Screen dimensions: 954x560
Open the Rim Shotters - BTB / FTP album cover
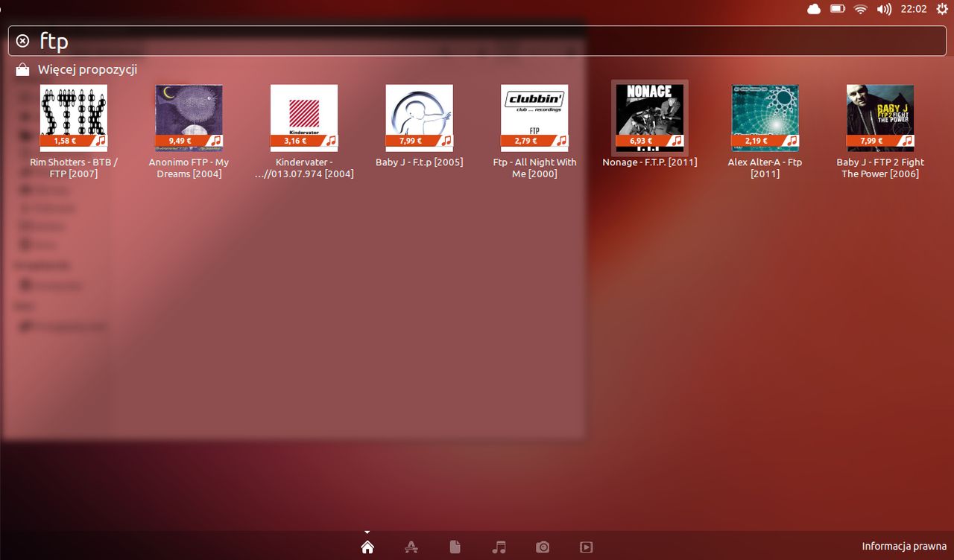(74, 118)
